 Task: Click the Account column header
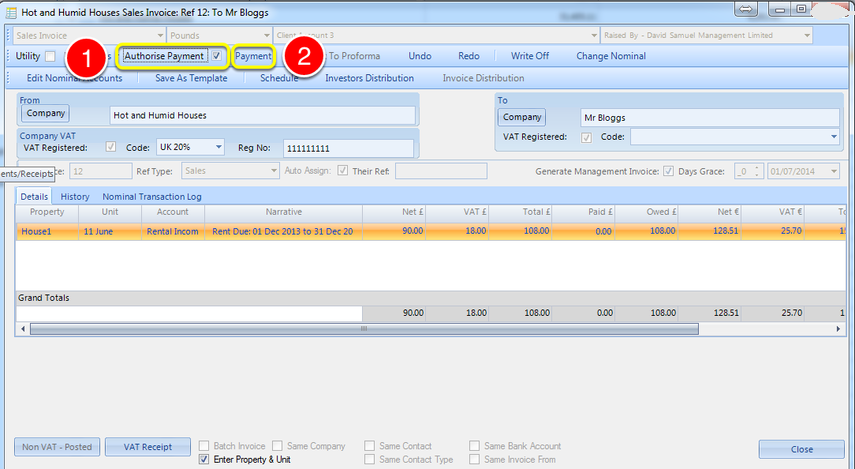(x=173, y=212)
